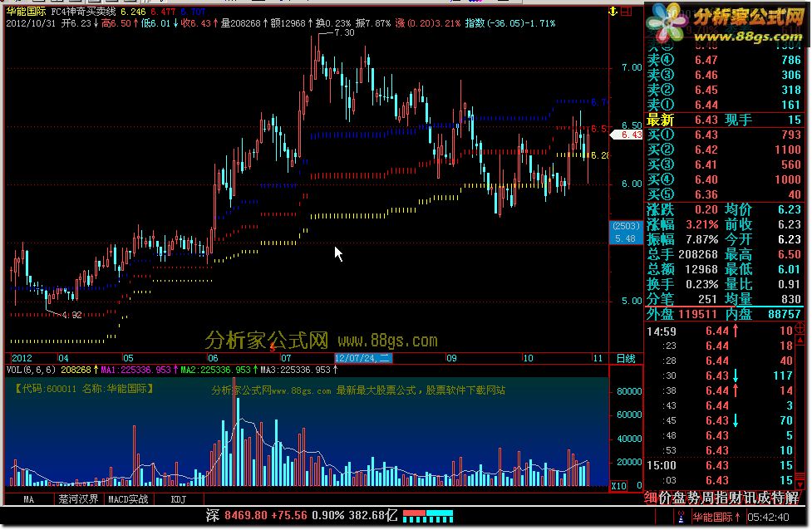The image size is (812, 530).
Task: Open the MACD实战 indicator tab
Action: click(128, 499)
